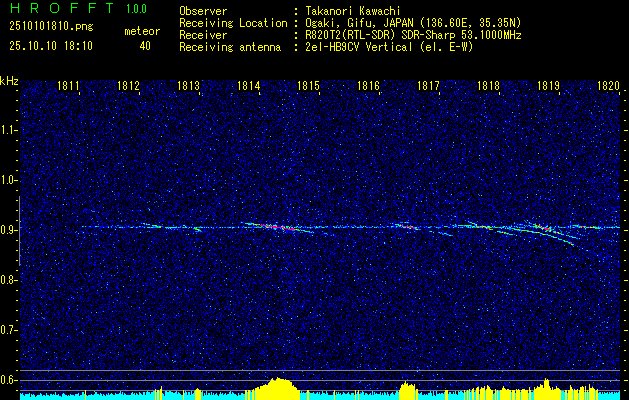
Task: Click the 1812 time marker
Action: [128, 85]
